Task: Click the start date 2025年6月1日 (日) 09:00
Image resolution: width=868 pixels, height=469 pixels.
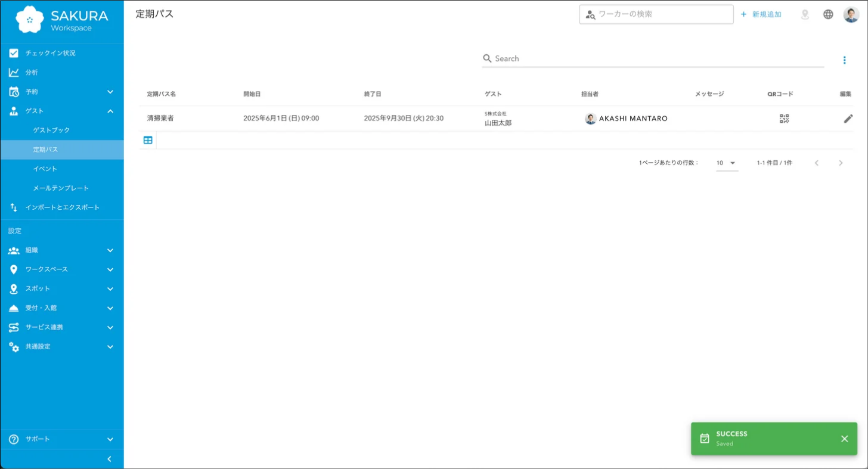Action: point(281,119)
